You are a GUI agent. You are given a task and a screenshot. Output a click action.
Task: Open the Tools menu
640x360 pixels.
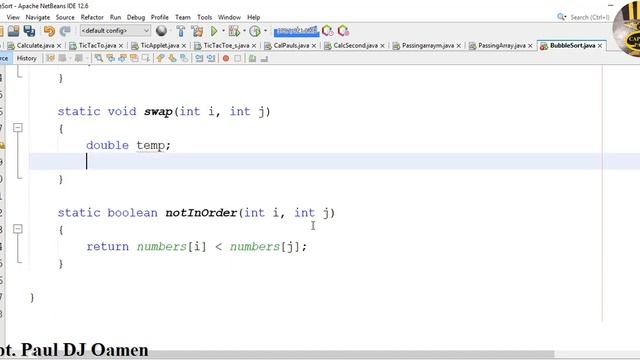204,17
